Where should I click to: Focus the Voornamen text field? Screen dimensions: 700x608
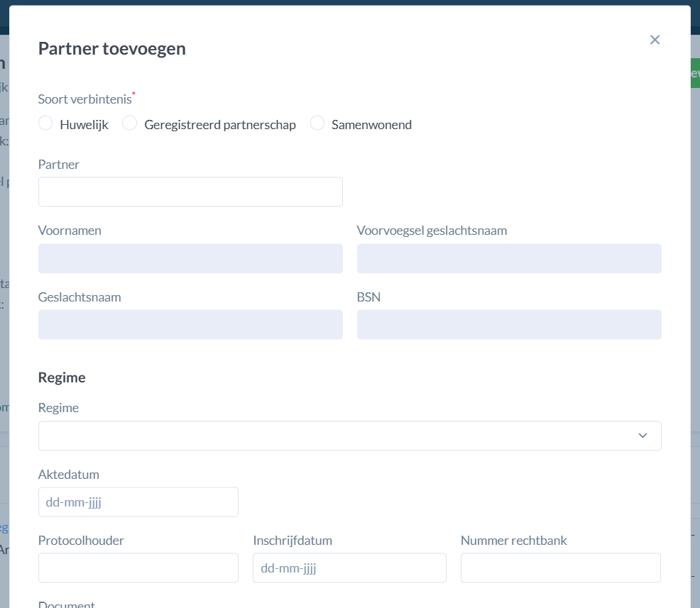pos(190,259)
